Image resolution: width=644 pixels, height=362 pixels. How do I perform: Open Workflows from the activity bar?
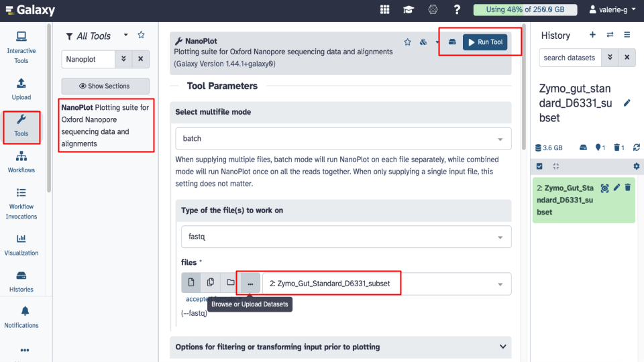(21, 162)
